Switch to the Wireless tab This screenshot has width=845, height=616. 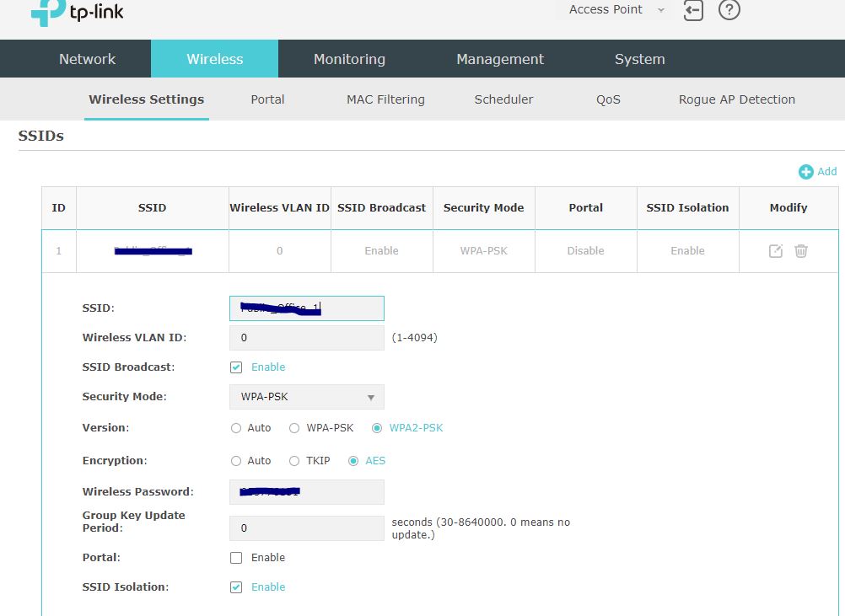pyautogui.click(x=214, y=59)
